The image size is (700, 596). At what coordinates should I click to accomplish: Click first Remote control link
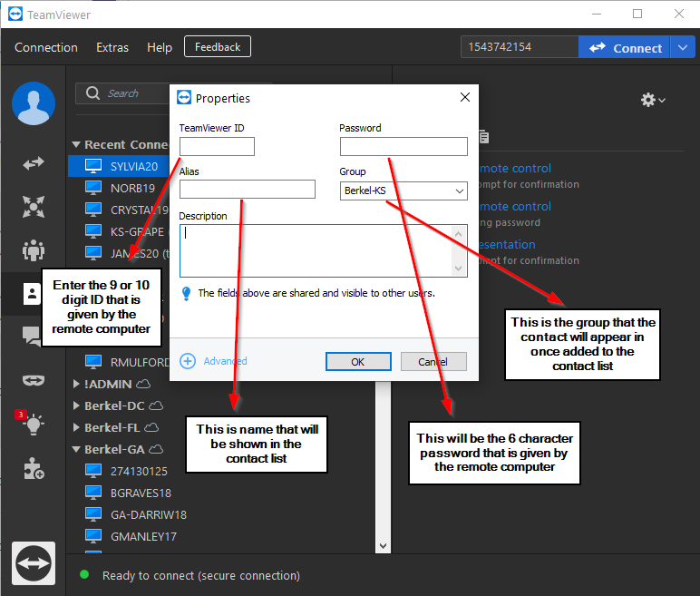click(x=515, y=169)
